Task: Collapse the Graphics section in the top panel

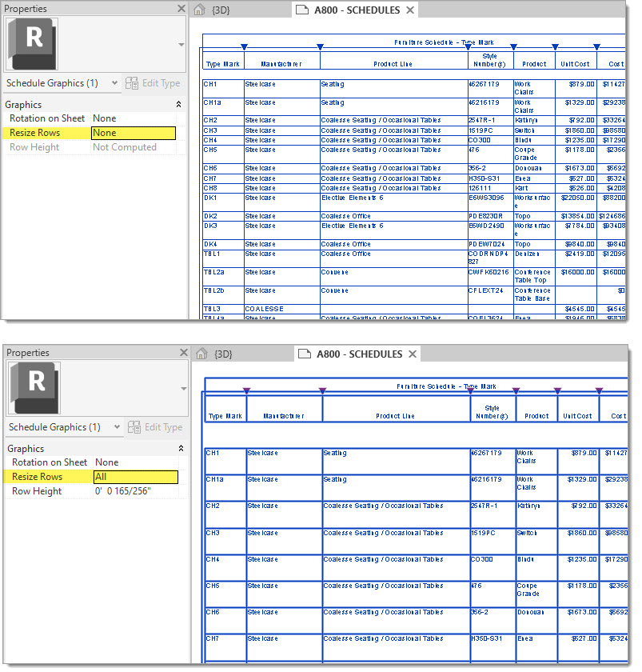Action: [178, 104]
